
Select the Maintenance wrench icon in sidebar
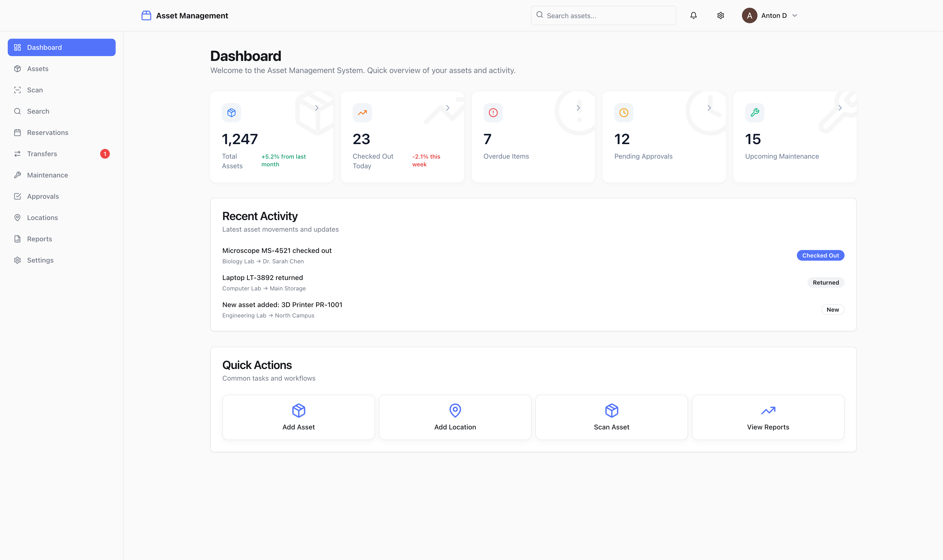(18, 175)
